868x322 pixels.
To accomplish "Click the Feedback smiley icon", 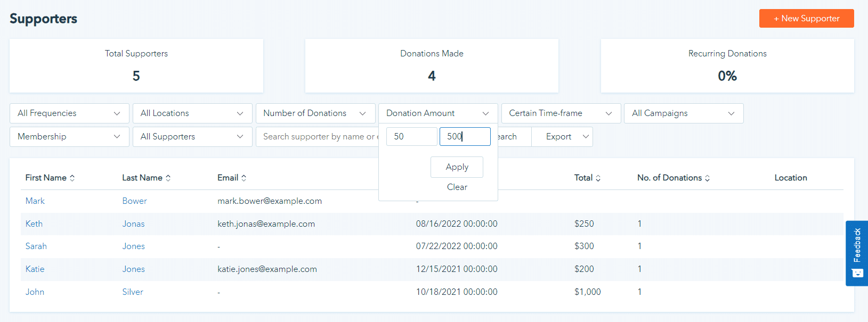I will pyautogui.click(x=857, y=273).
